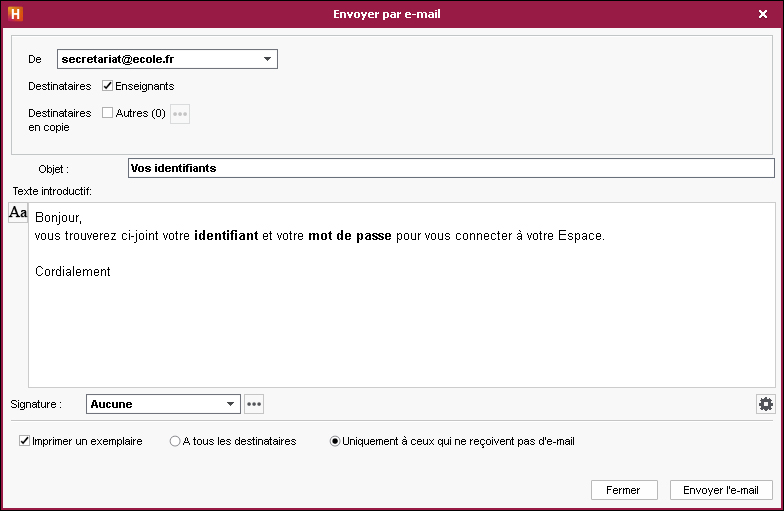
Task: Click the ellipsis button next to Signature
Action: tap(254, 404)
